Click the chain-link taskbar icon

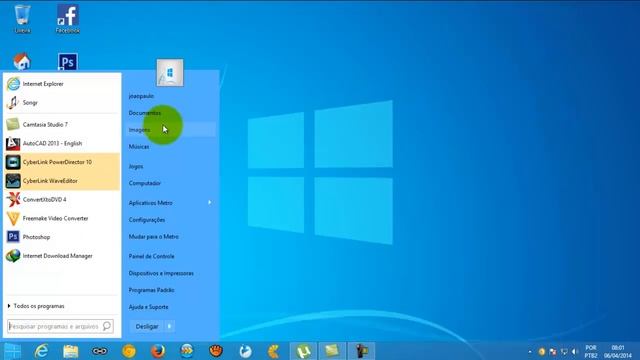coord(100,351)
